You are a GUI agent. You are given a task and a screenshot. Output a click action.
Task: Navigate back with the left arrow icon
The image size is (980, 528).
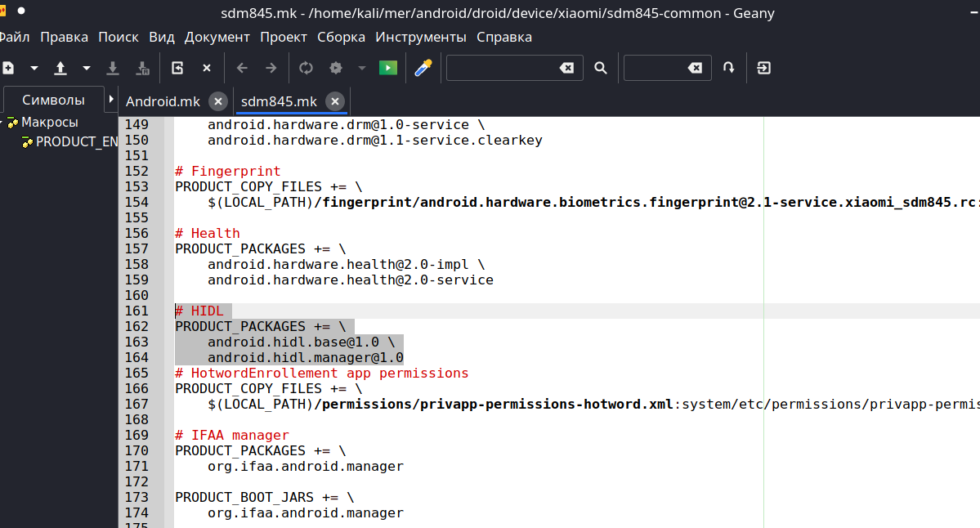coord(243,68)
